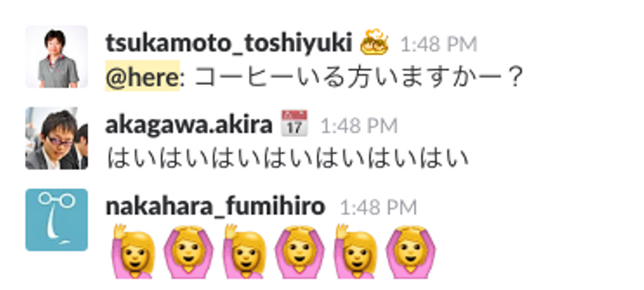The width and height of the screenshot is (644, 290).
Task: Click the nakahara_fumihiro username
Action: 215,207
